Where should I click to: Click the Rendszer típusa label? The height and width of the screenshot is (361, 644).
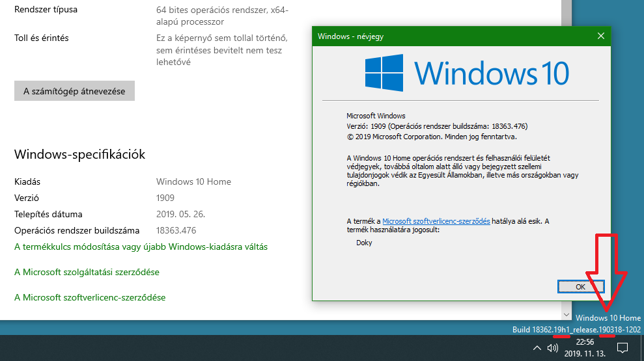pos(46,10)
